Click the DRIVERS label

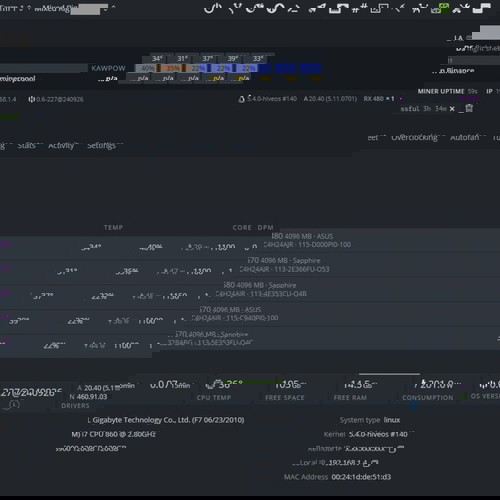75,406
